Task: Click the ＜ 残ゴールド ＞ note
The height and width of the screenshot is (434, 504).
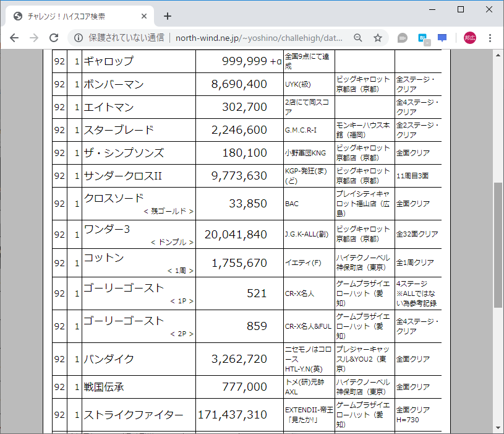Action: tap(168, 211)
